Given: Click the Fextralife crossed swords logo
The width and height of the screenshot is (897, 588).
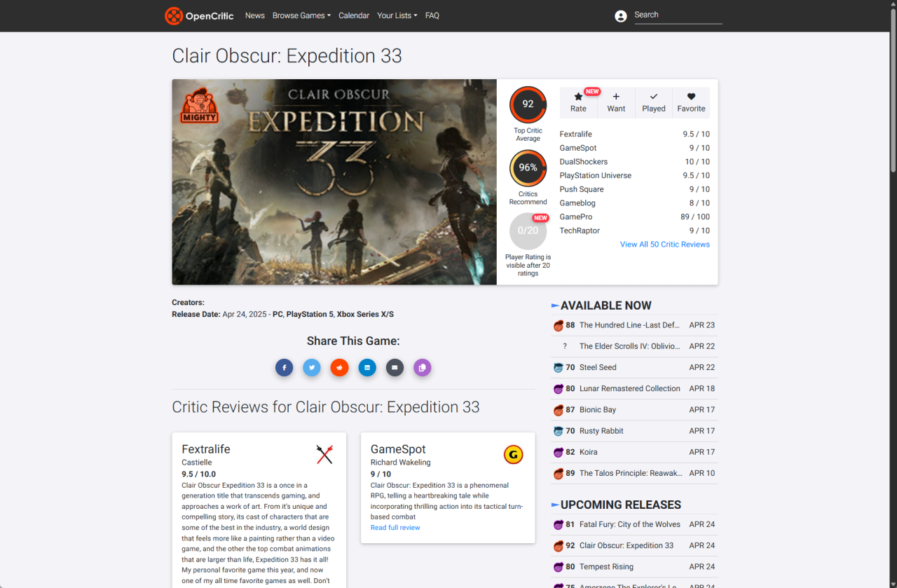Looking at the screenshot, I should (324, 454).
